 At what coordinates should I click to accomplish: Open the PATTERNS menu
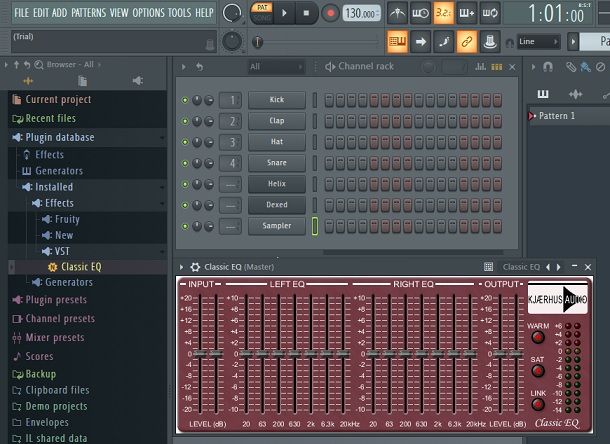pos(88,12)
